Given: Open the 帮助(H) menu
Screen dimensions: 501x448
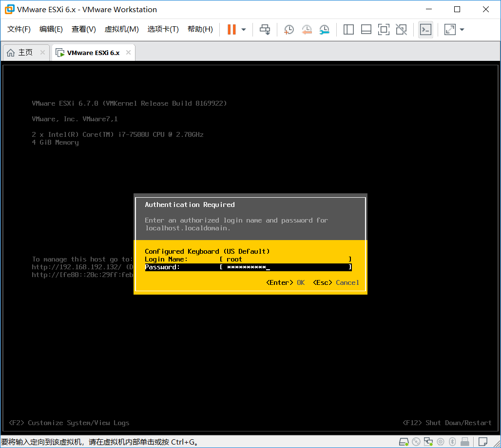Looking at the screenshot, I should (x=200, y=29).
